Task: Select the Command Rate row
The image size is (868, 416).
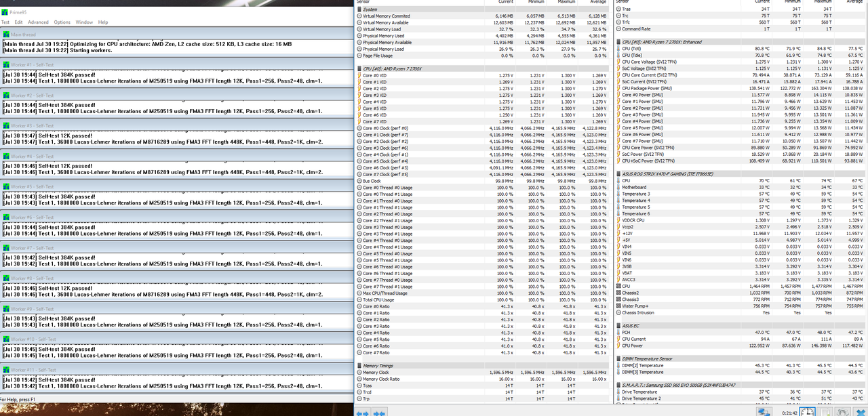Action: click(741, 29)
